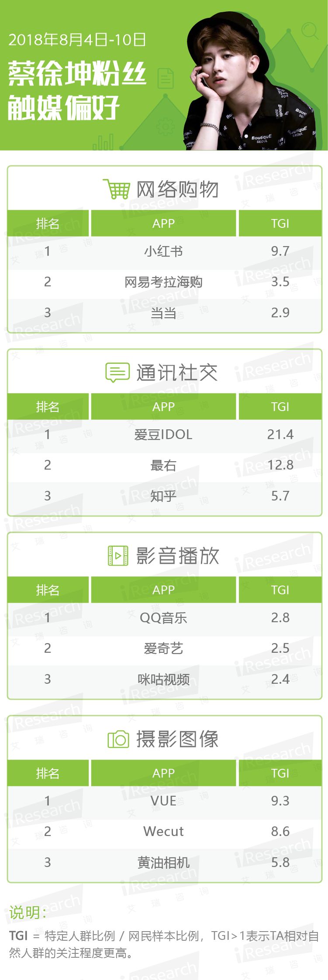Screen dimensions: 328x980
Task: Click the chat bubble icon
Action: click(117, 373)
